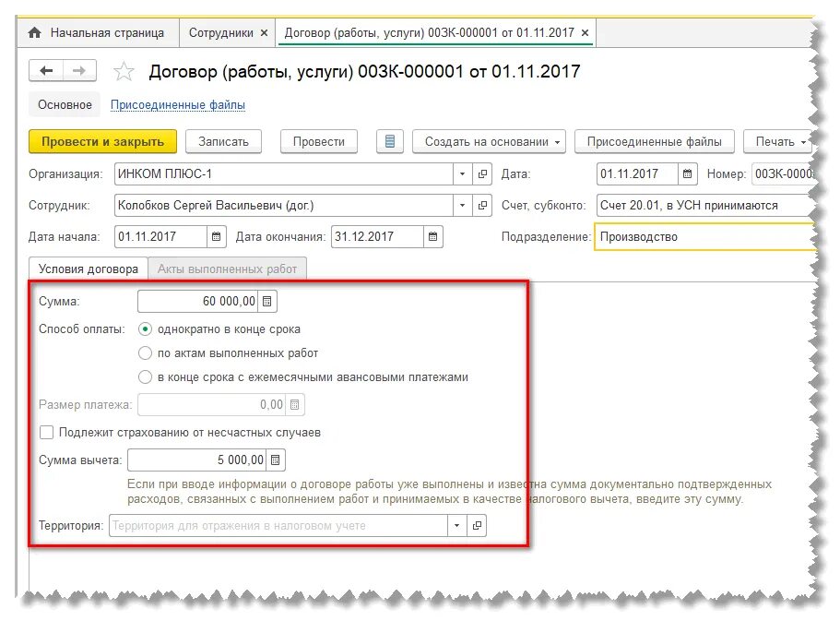Close the Сотрудники tab
840x621 pixels.
(x=264, y=32)
